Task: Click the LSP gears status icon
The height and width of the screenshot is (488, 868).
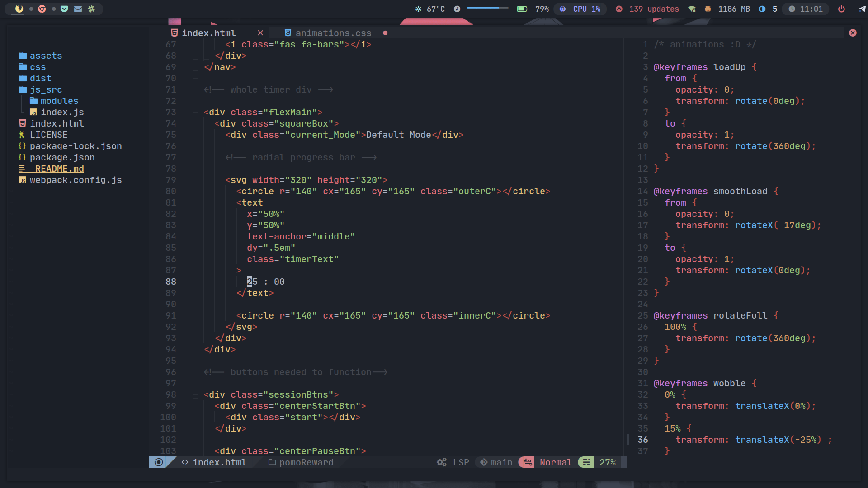Action: (x=442, y=462)
